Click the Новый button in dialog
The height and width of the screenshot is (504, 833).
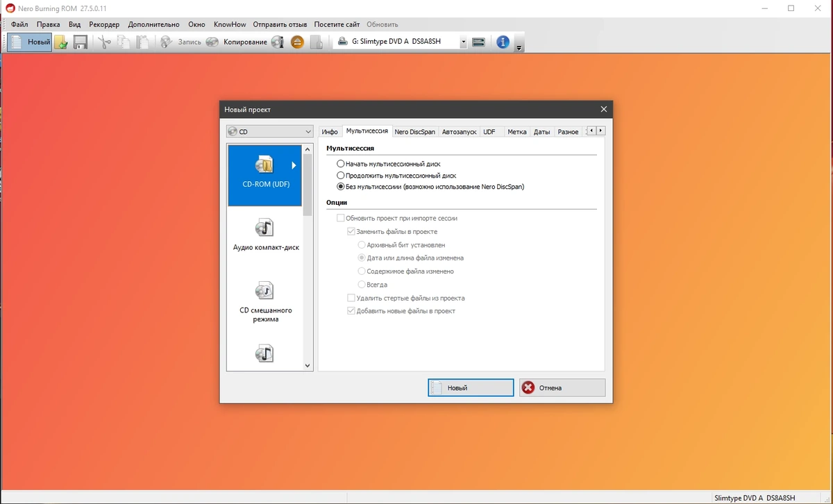(471, 387)
